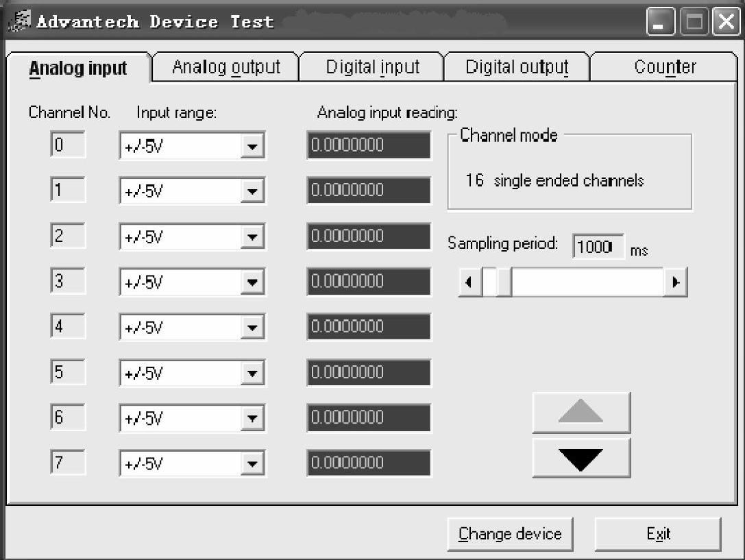Viewport: 745px width, 560px height.
Task: Click the channel 0 analog reading display
Action: click(x=369, y=145)
